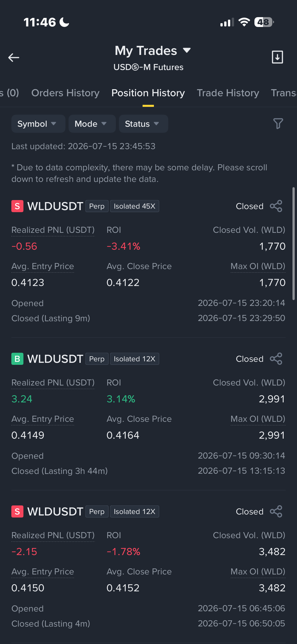Viewport: 297px width, 644px height.
Task: Open the Status filter dropdown
Action: point(143,124)
